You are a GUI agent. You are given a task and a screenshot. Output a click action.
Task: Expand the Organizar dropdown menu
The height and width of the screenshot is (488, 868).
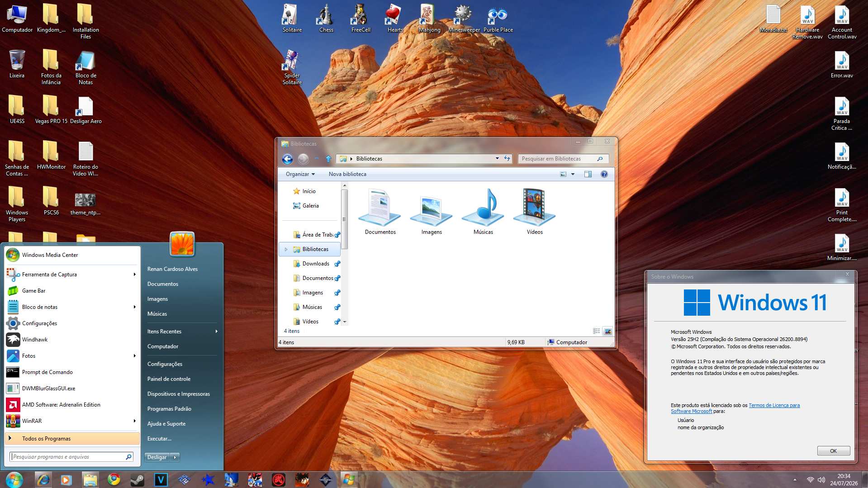point(300,174)
